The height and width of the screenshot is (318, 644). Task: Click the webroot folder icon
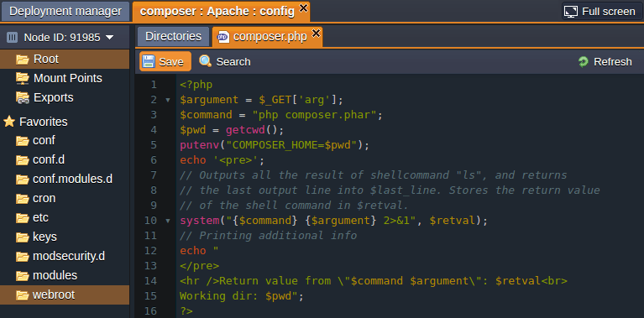23,295
